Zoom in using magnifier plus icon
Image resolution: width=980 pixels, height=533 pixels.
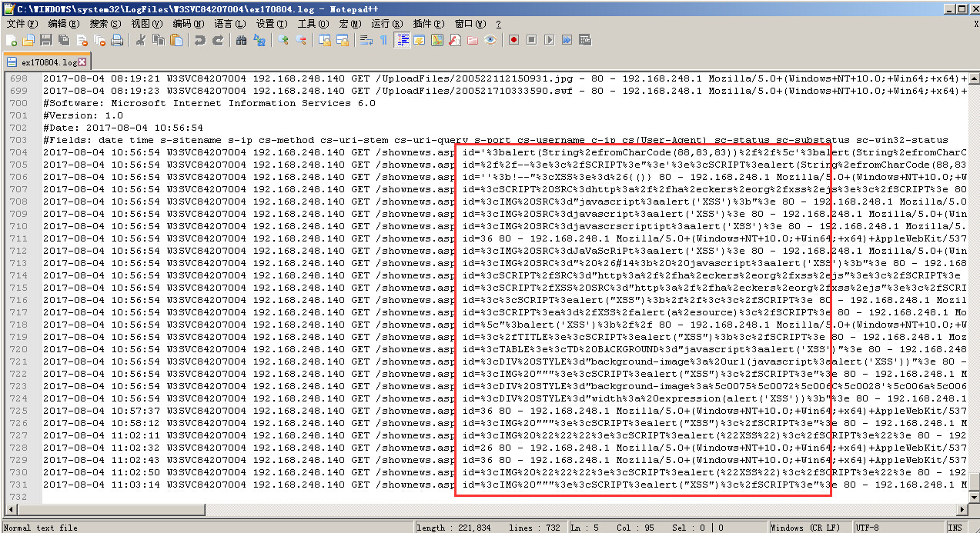point(283,40)
